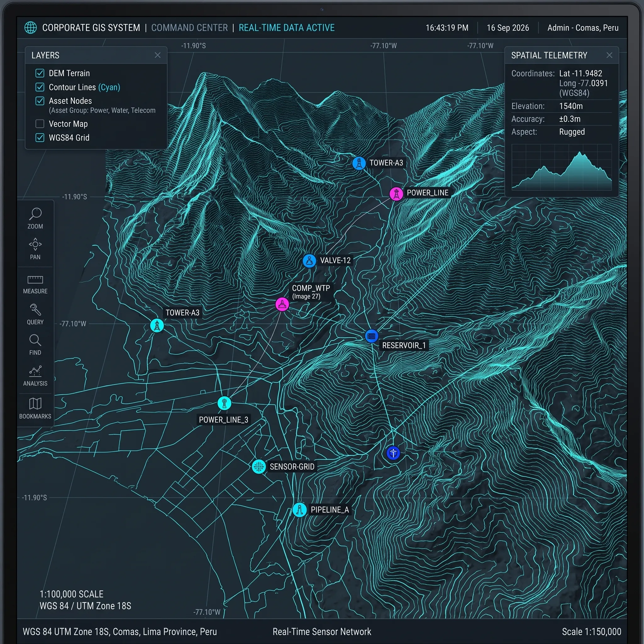Click REAL-TIME DATA ACTIVE status
Viewport: 644px width, 644px height.
287,28
